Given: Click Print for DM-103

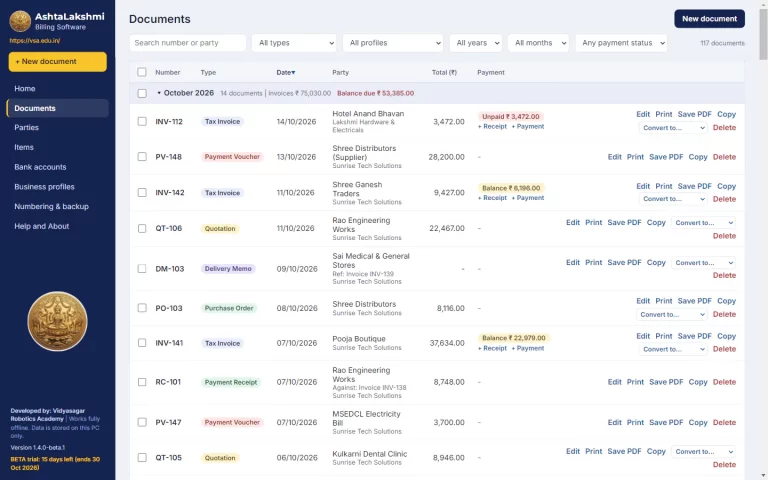Looking at the screenshot, I should [594, 263].
